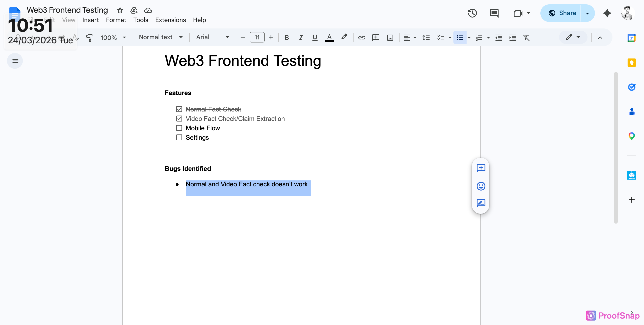Screen dimensions: 644x325
Task: Apply bold formatting
Action: tap(287, 37)
